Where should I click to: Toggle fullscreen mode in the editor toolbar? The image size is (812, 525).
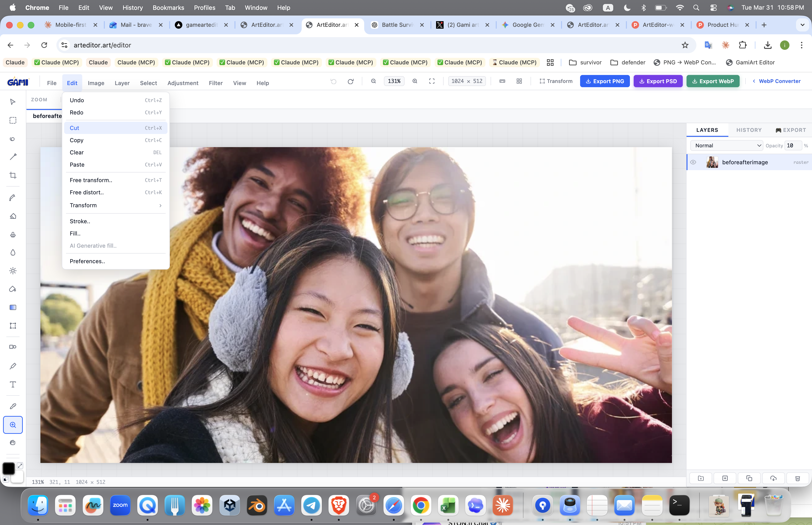[431, 81]
